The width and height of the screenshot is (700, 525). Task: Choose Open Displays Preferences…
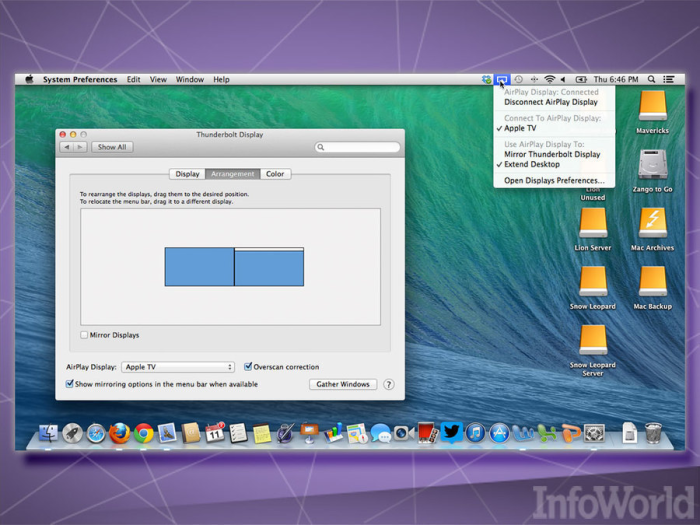coord(554,180)
